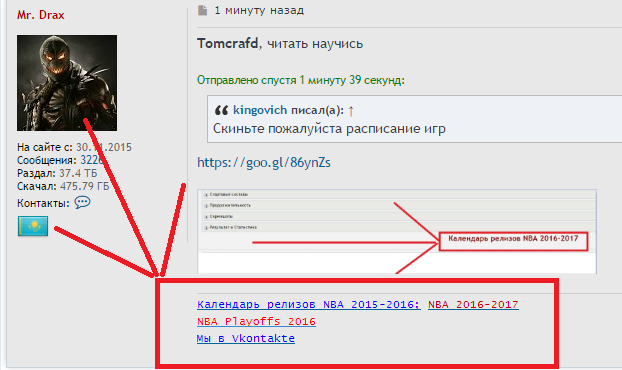Image resolution: width=622 pixels, height=370 pixels.
Task: Open the goo.gl/86ynZs short link
Action: [x=264, y=163]
